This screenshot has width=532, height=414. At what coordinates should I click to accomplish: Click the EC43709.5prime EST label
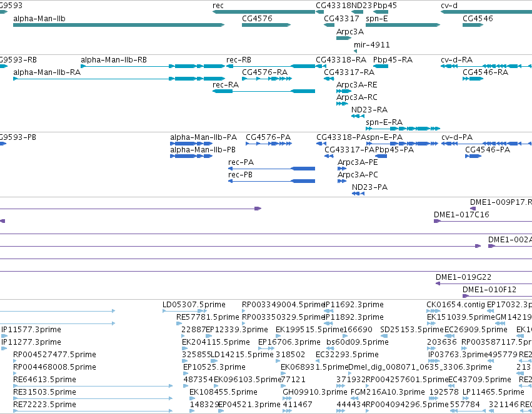[479, 380]
